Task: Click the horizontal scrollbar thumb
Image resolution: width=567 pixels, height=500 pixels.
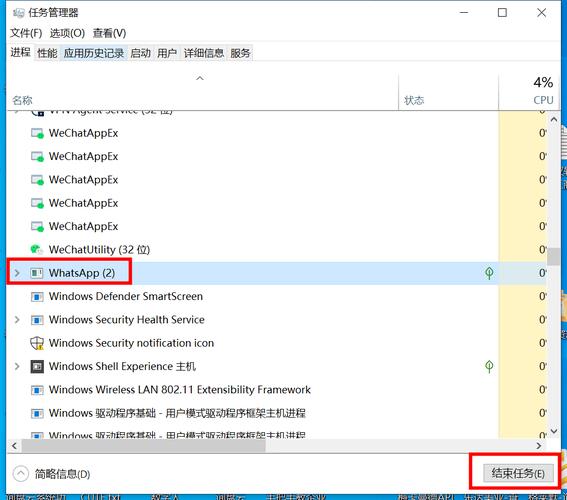Action: (x=144, y=446)
